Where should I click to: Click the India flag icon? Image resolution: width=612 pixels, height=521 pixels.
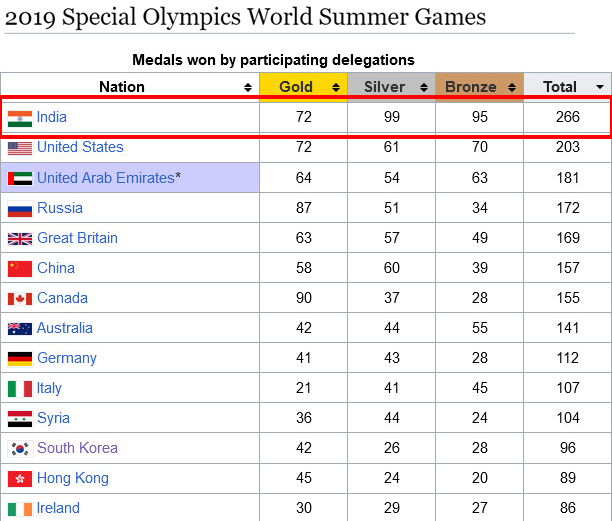(20, 119)
